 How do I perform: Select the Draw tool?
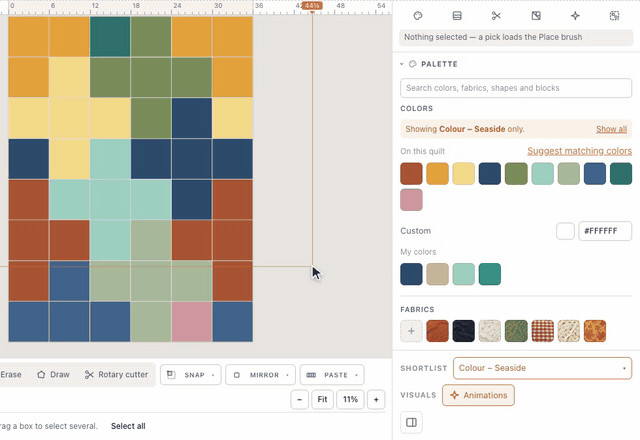[x=53, y=375]
